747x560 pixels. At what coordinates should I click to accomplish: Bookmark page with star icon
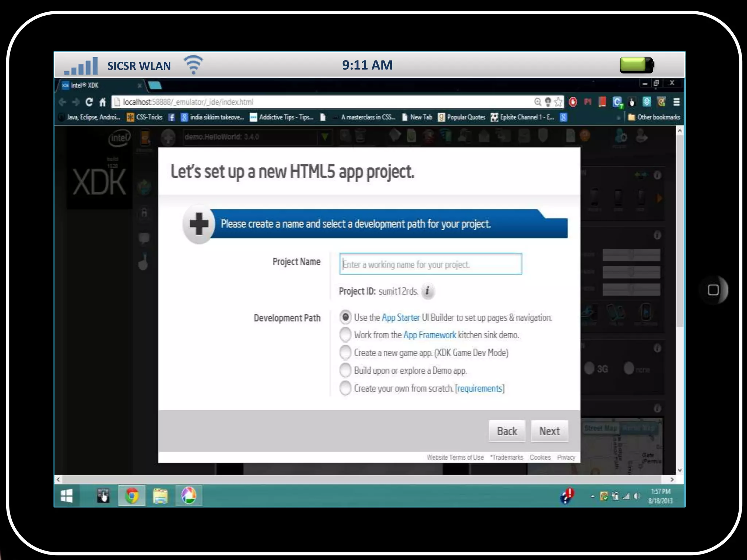pos(558,102)
